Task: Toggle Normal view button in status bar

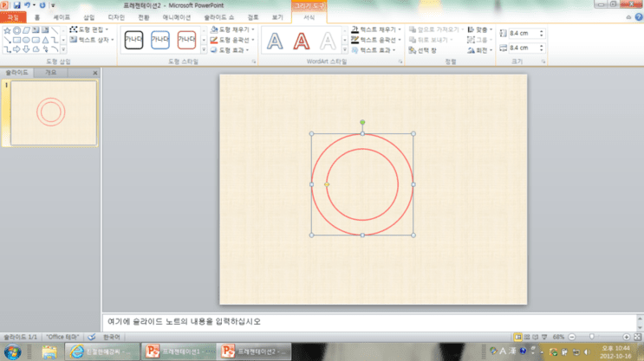Action: click(x=518, y=337)
